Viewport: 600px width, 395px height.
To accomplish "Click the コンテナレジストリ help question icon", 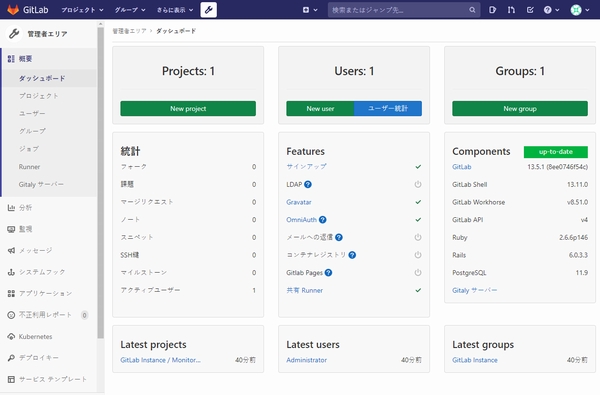I will coord(352,255).
